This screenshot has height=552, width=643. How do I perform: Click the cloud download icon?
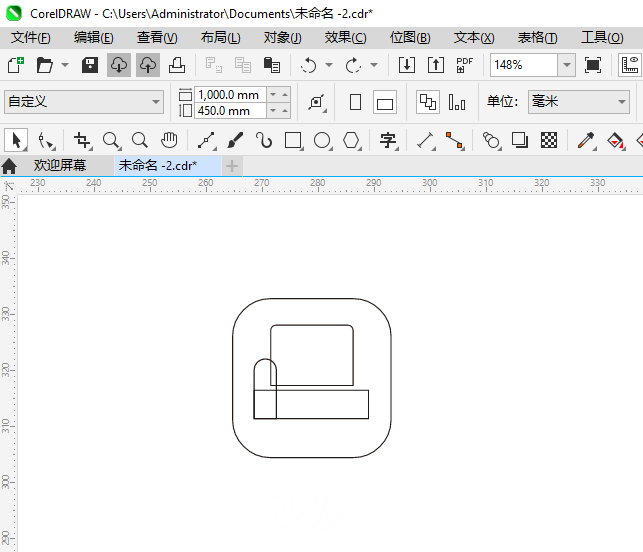click(x=119, y=65)
